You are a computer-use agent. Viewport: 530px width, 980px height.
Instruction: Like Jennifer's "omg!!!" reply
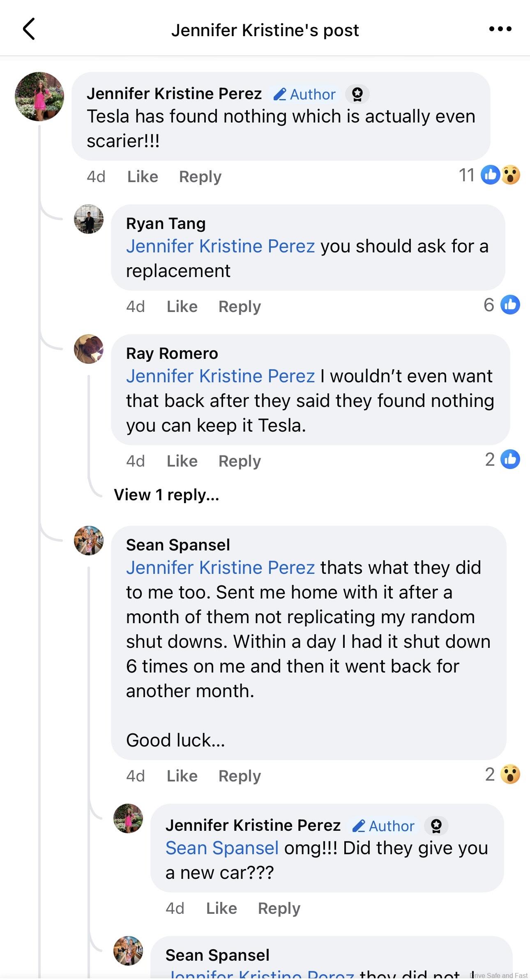pos(221,908)
